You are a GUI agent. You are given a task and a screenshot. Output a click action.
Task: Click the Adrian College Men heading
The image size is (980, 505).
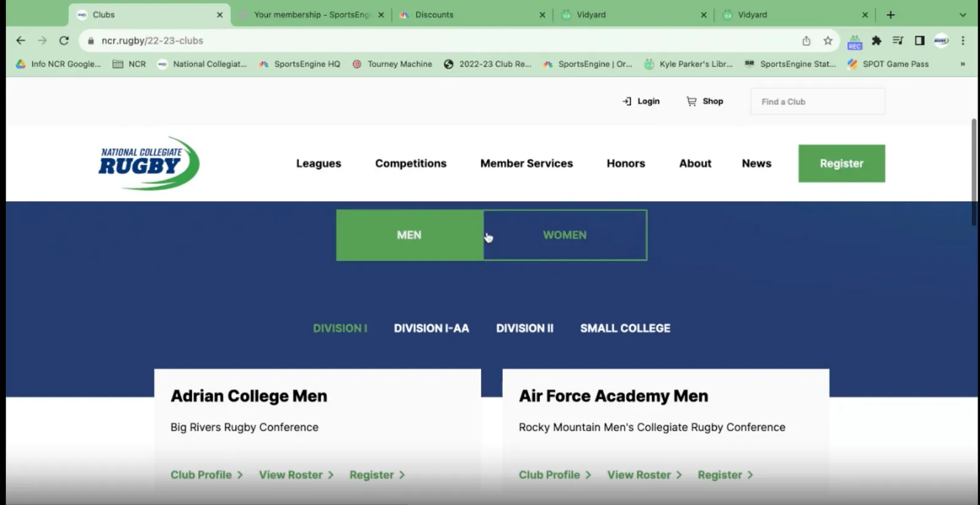[x=249, y=396]
